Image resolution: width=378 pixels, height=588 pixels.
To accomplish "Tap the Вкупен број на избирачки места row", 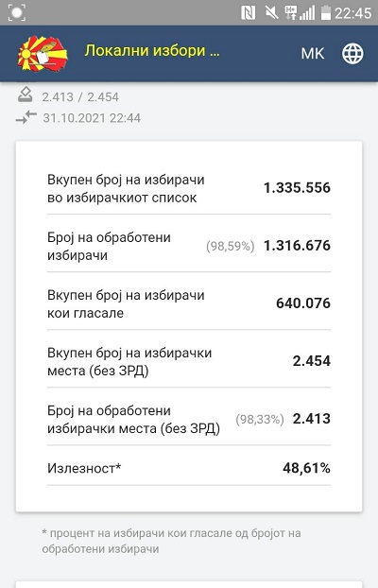I will point(189,362).
